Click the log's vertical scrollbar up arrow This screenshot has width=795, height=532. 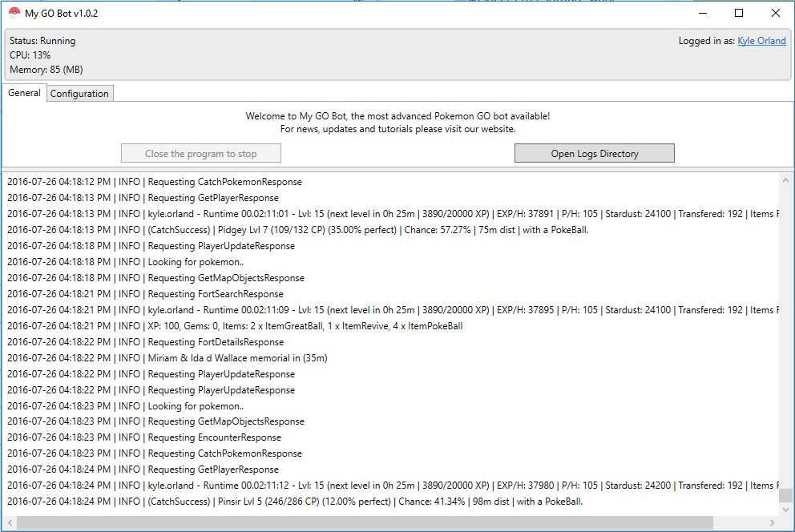tap(785, 179)
